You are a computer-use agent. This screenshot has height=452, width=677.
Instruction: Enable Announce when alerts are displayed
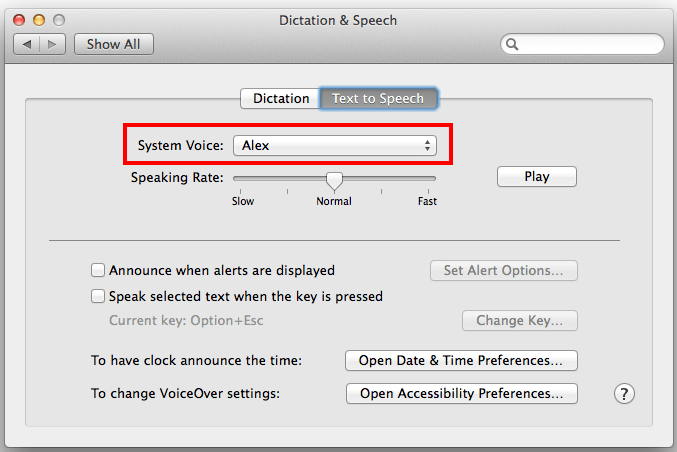pos(98,270)
